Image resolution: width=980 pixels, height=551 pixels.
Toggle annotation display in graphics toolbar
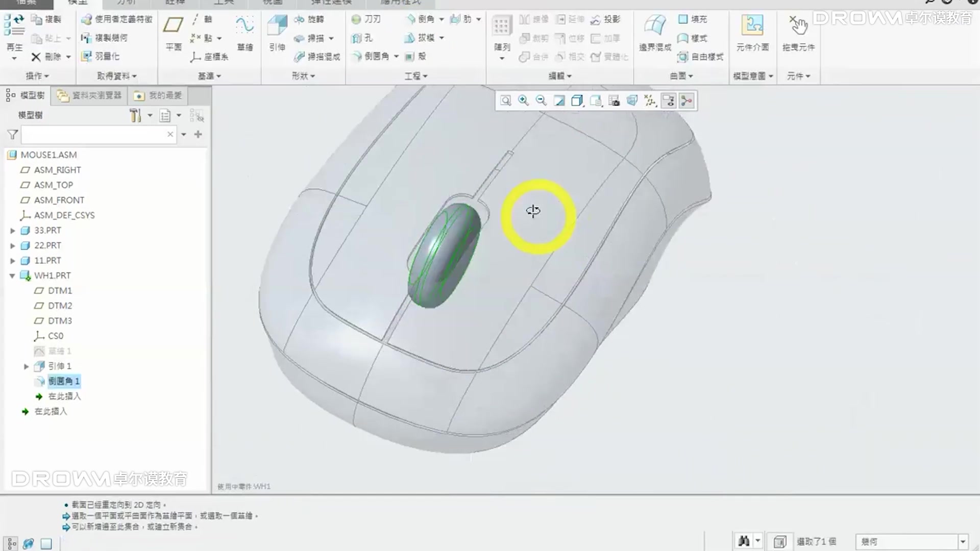pos(669,101)
